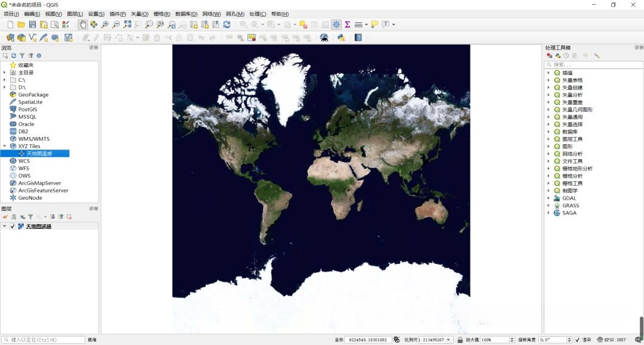Click the Help book icon in the toolbar

tap(358, 38)
